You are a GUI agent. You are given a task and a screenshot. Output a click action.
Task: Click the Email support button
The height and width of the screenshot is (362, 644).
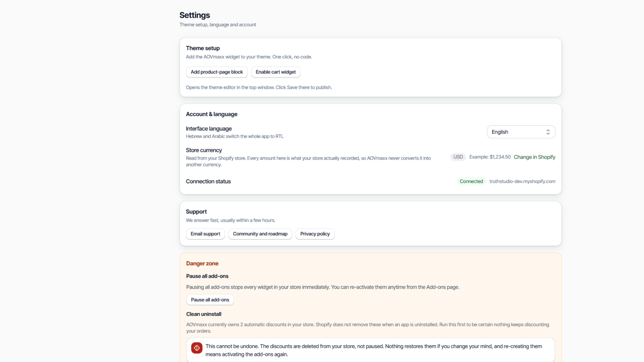click(x=205, y=234)
